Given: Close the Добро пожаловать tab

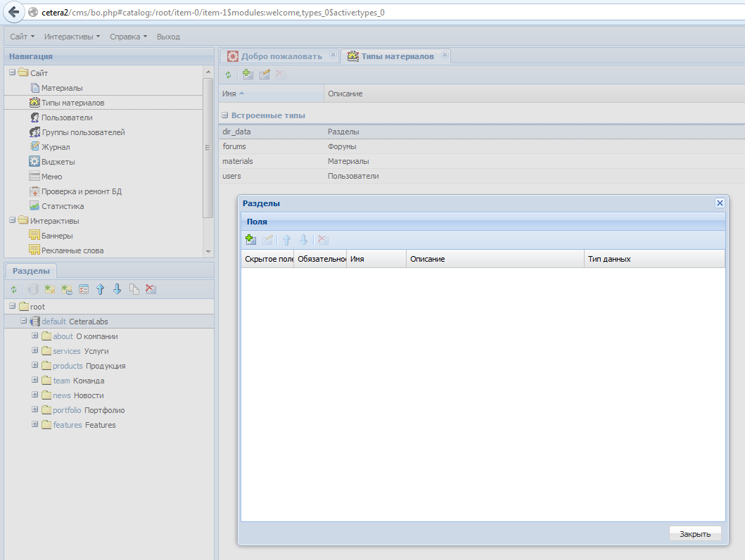Looking at the screenshot, I should pyautogui.click(x=333, y=55).
